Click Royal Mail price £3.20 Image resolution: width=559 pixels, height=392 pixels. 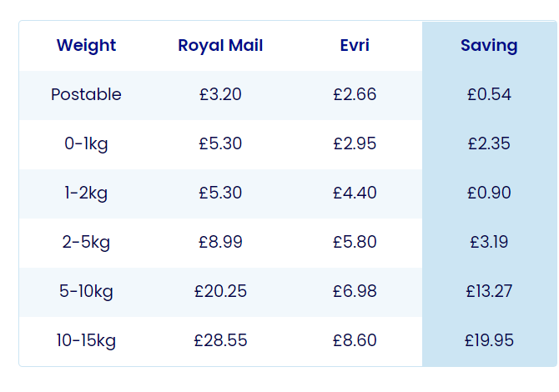[x=220, y=94]
